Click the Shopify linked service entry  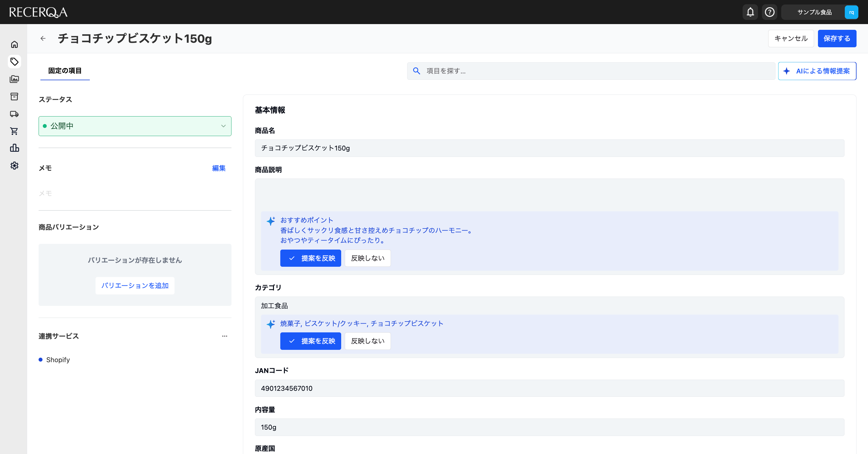pyautogui.click(x=54, y=360)
